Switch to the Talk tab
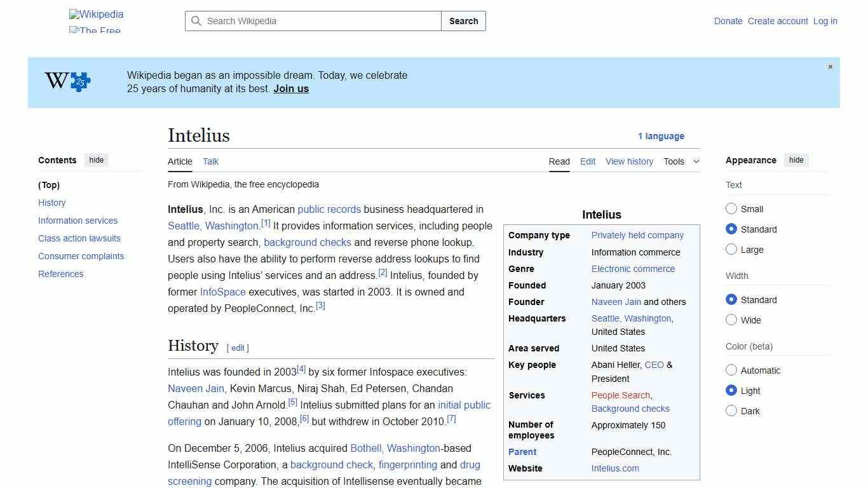Viewport: 868px width, 488px height. [210, 161]
